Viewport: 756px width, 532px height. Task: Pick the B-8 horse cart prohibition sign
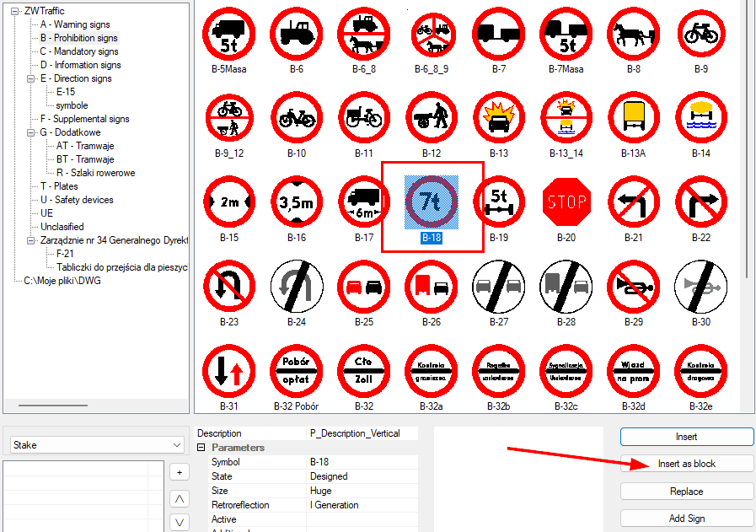pos(634,33)
